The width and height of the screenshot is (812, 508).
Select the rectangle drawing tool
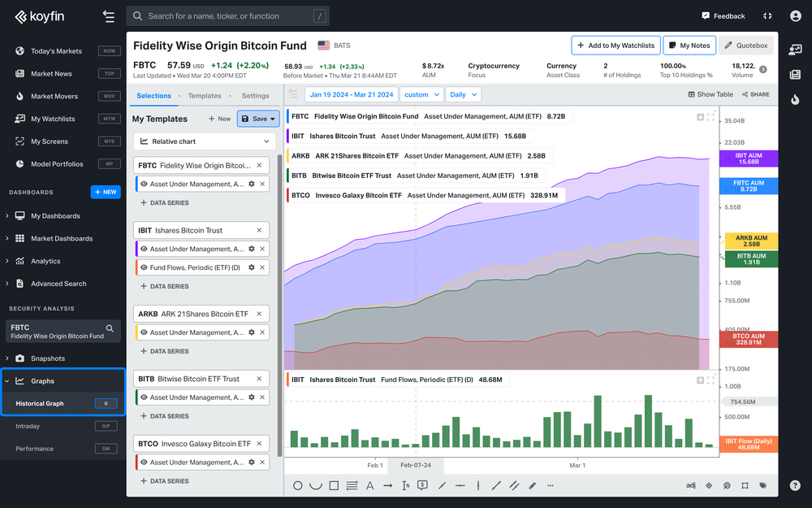[x=334, y=486]
